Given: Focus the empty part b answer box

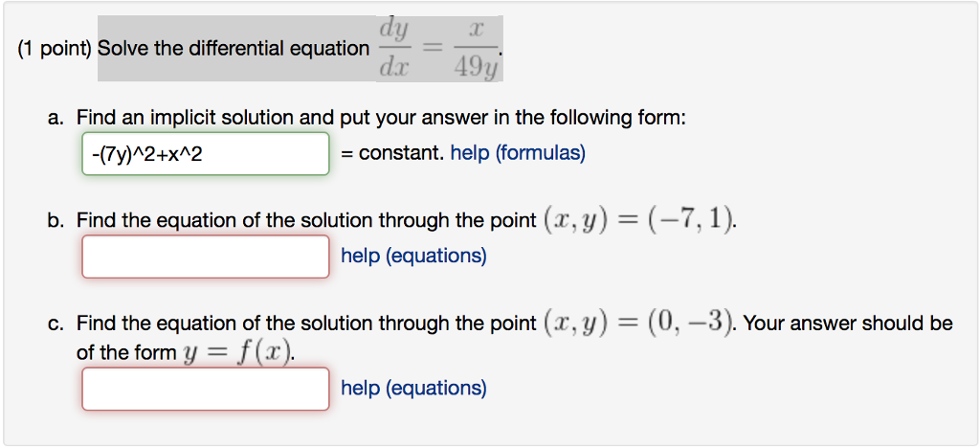Looking at the screenshot, I should (205, 257).
